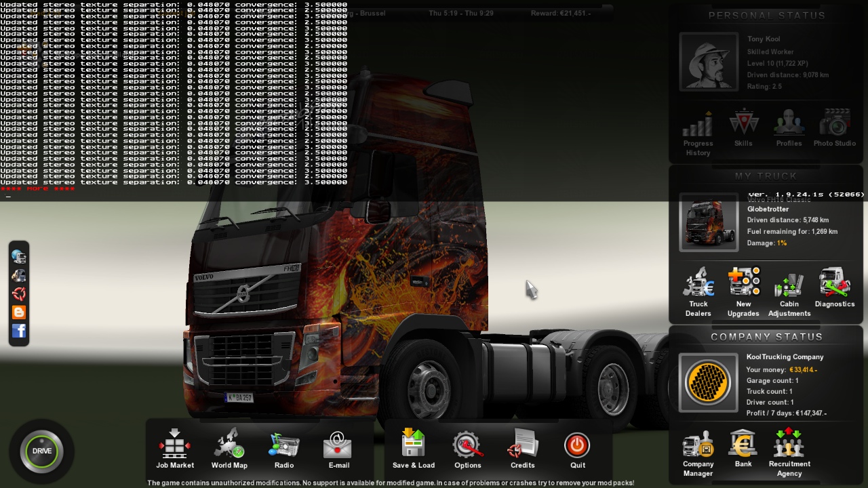Click the "Reward: €21,451" job text
This screenshot has width=868, height=488.
(561, 13)
